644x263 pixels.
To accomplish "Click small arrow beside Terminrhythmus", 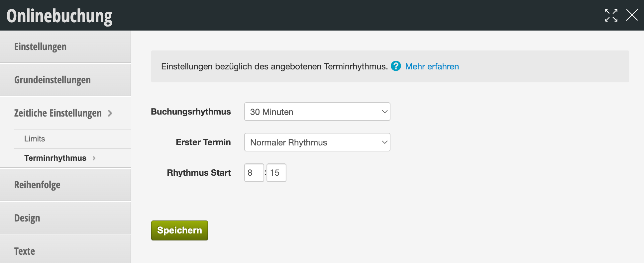I will pos(94,158).
